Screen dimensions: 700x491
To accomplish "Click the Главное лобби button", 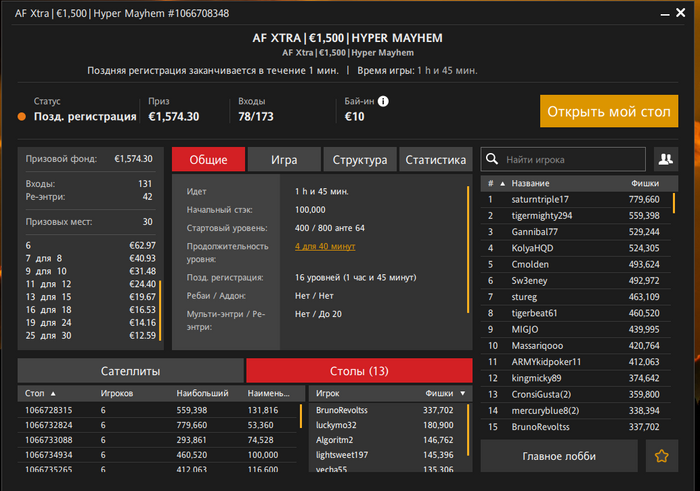I will click(x=559, y=456).
